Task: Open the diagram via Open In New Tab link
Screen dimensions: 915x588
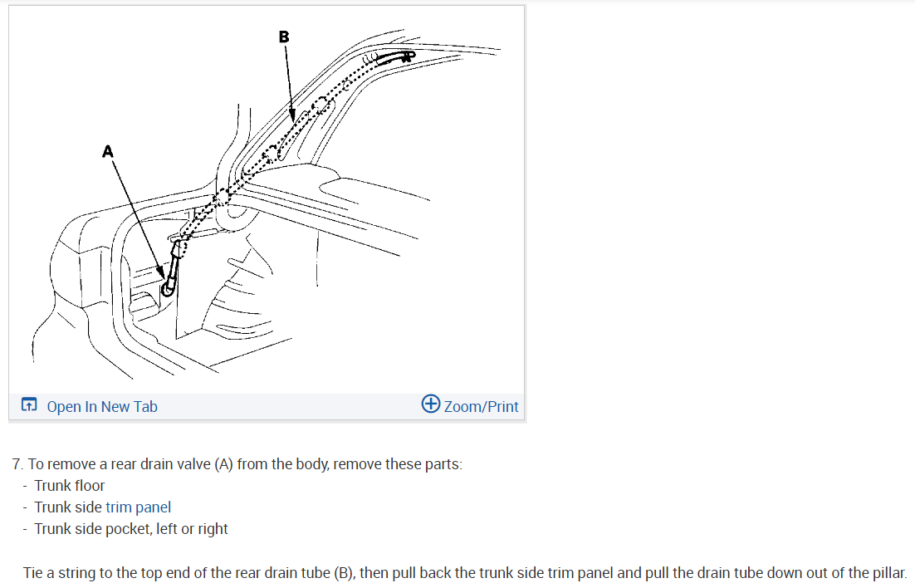Action: [x=102, y=406]
